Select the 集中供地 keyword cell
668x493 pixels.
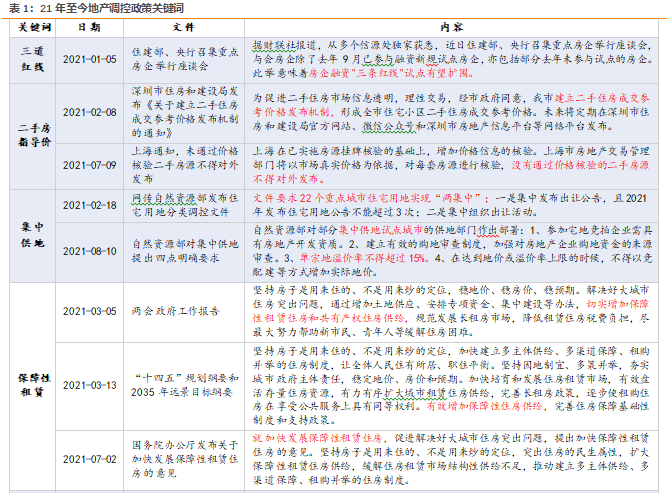(33, 235)
